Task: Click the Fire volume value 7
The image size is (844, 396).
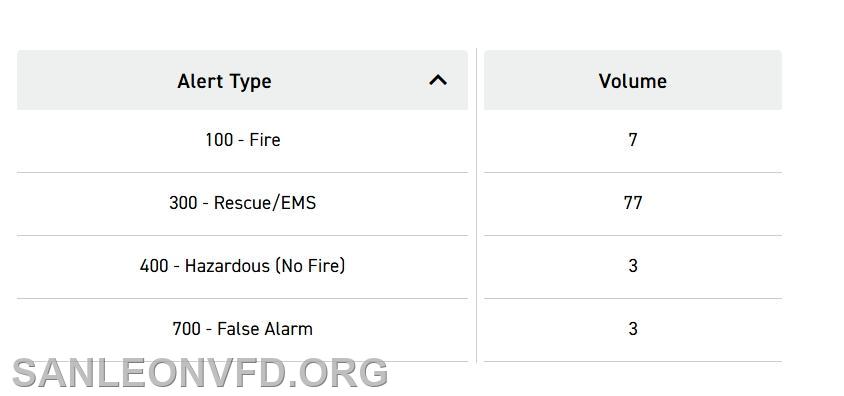Action: [632, 140]
